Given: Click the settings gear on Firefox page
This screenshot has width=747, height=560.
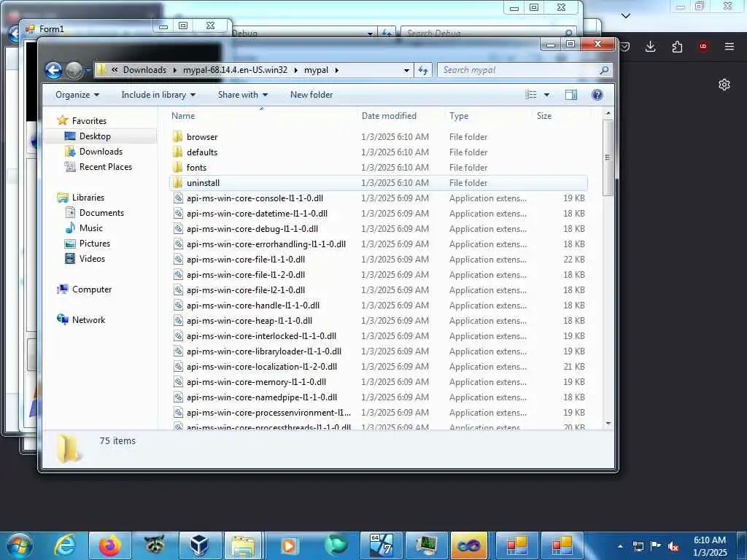Looking at the screenshot, I should (x=724, y=85).
